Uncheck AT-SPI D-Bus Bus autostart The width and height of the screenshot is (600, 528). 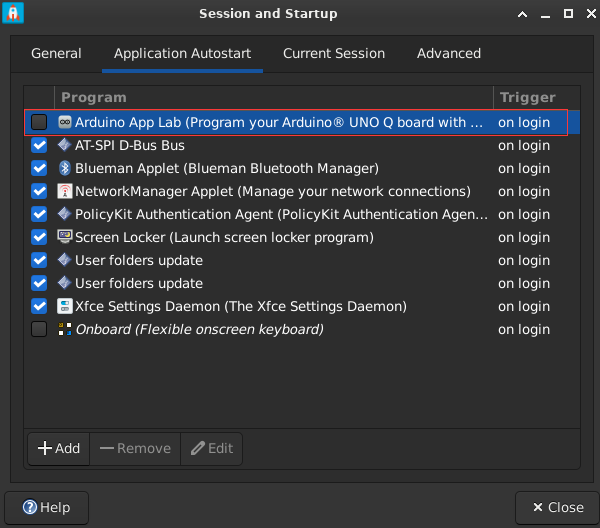(x=39, y=145)
